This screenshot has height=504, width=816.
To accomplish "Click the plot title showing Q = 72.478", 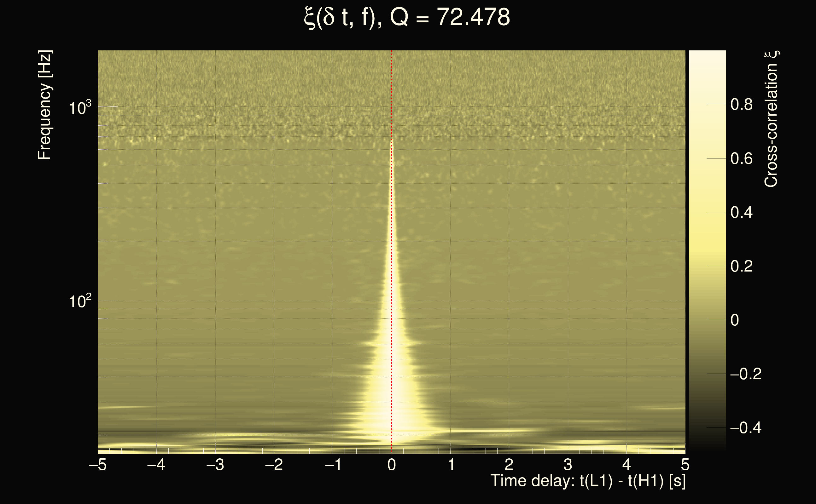I will point(407,17).
